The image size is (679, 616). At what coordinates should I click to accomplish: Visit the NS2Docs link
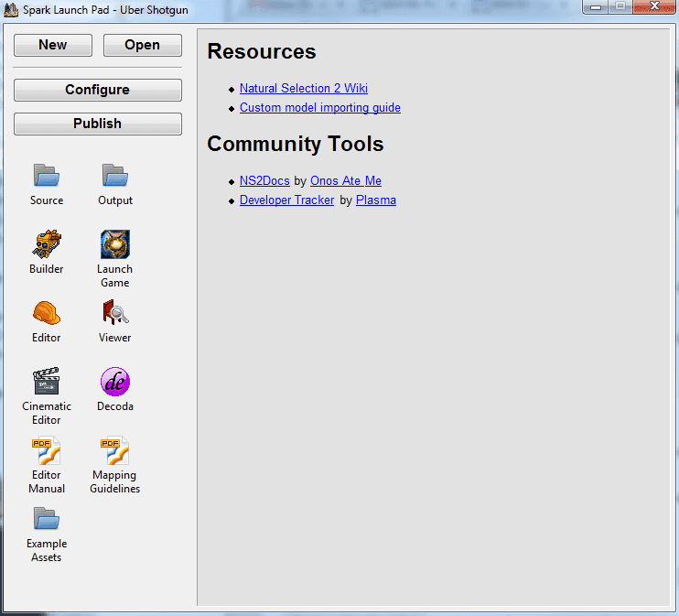264,181
